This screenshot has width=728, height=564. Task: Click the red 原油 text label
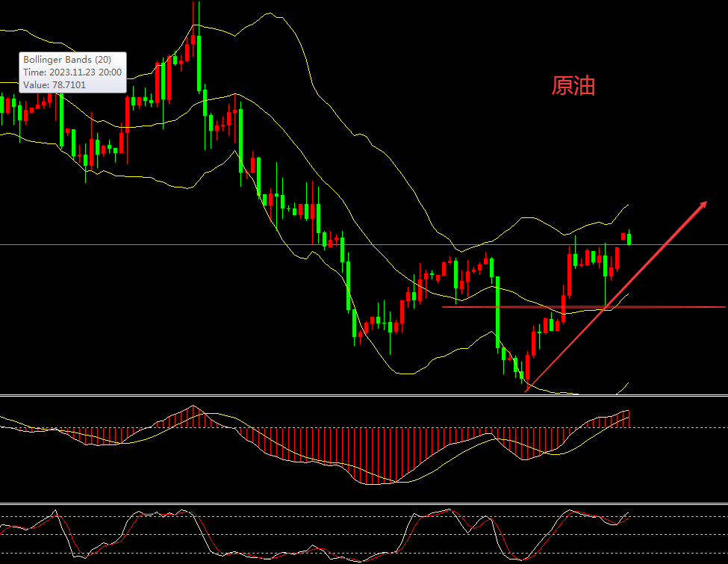click(573, 86)
